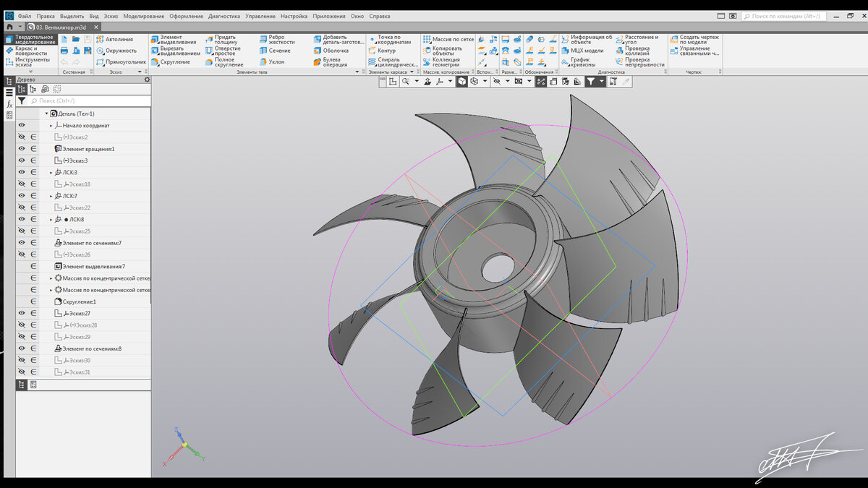The width and height of the screenshot is (868, 488).
Task: Hide Элемент вращения:1 via eye icon
Action: coord(22,149)
